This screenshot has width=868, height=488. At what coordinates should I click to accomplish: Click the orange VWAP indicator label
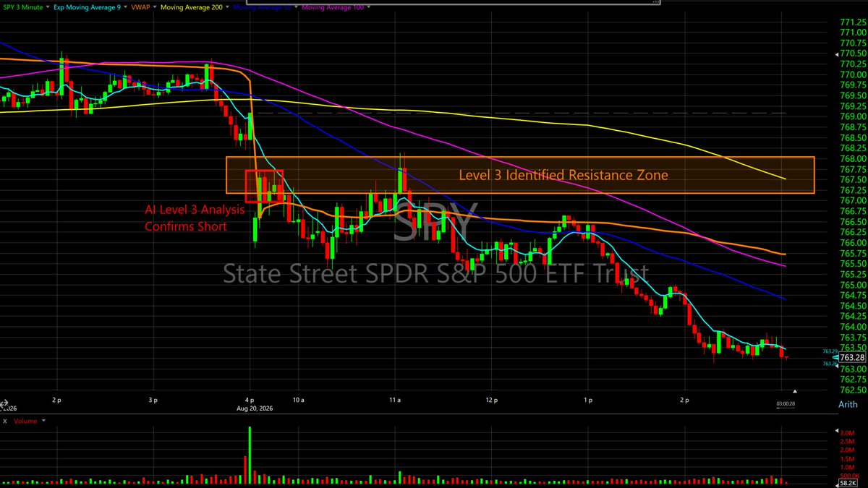click(140, 7)
